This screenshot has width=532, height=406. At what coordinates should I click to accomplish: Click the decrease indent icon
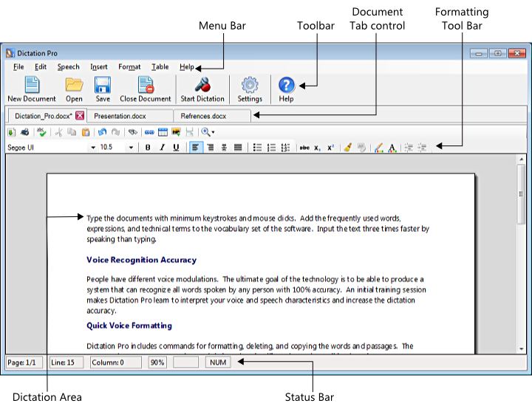point(409,148)
